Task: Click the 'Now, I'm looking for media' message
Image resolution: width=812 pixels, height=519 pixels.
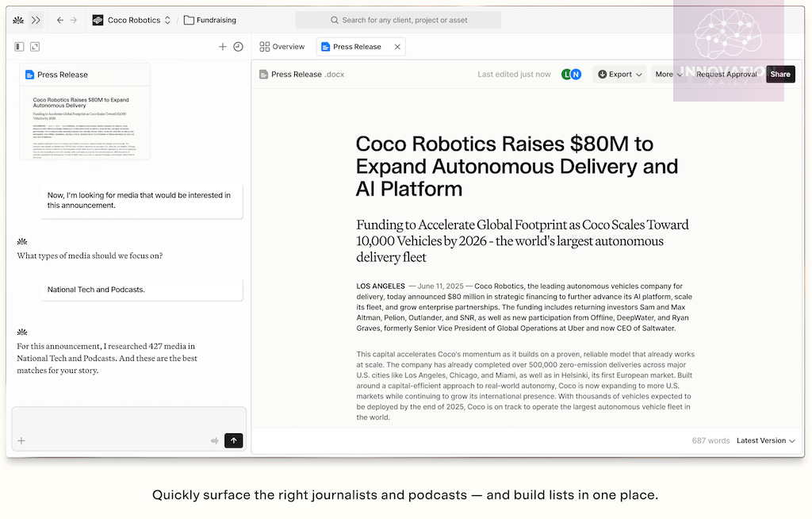Action: tap(142, 201)
